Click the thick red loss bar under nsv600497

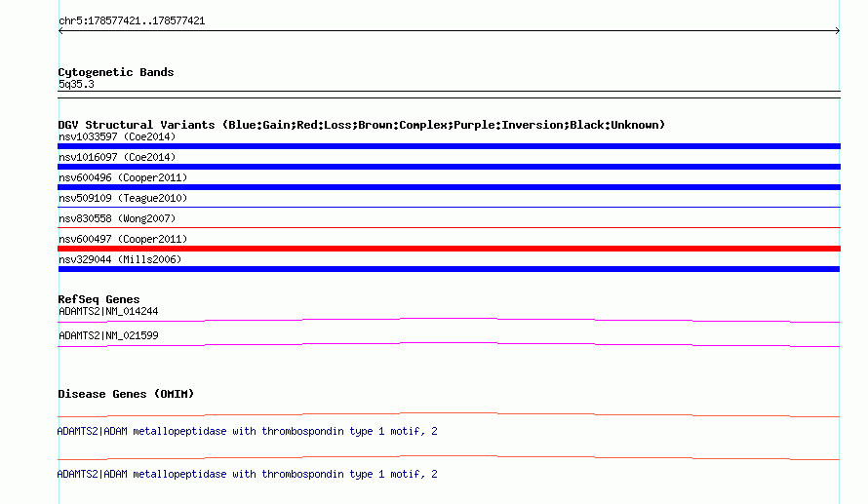[x=449, y=249]
